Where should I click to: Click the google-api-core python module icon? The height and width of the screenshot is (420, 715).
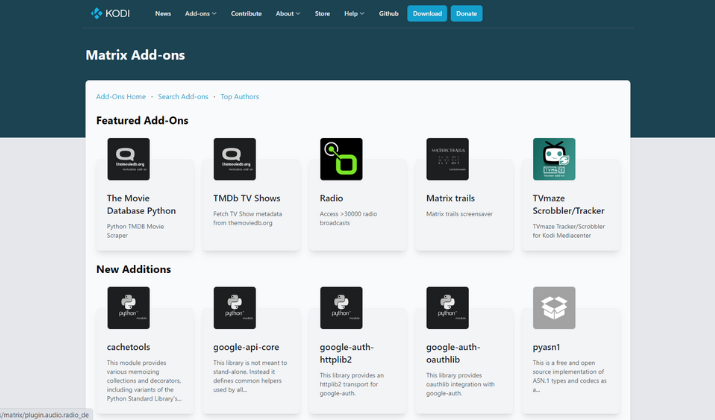pyautogui.click(x=235, y=308)
